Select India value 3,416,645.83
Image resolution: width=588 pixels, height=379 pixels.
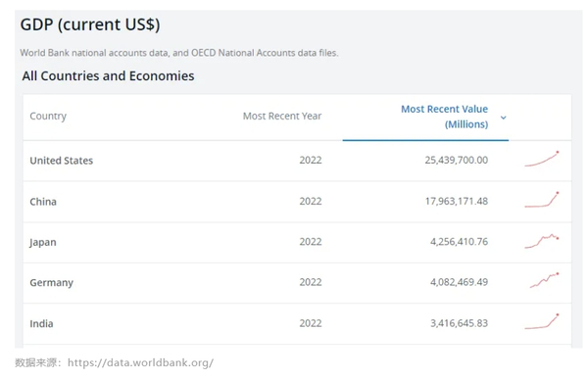[459, 323]
